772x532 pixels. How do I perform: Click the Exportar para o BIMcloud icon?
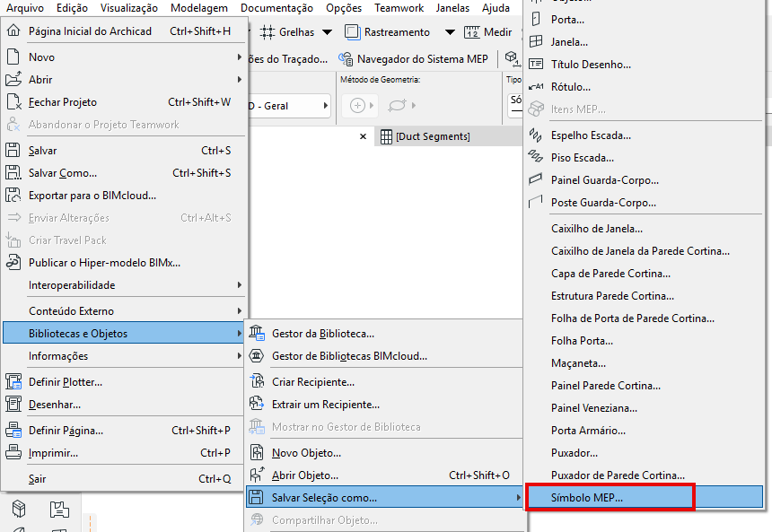pos(13,196)
